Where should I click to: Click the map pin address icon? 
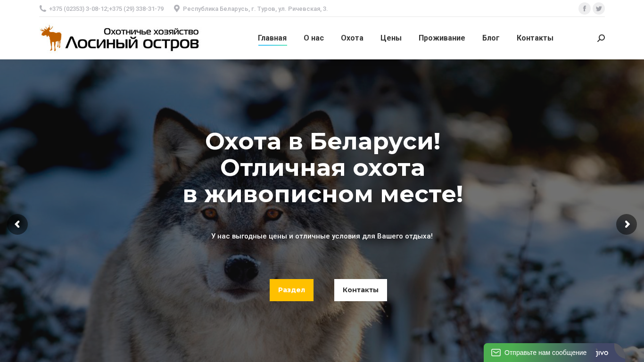coord(177,8)
